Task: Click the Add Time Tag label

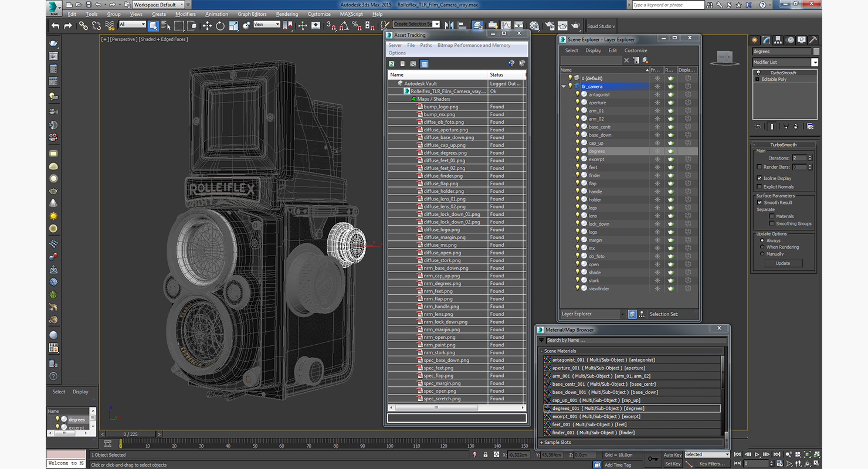Action: (618, 464)
